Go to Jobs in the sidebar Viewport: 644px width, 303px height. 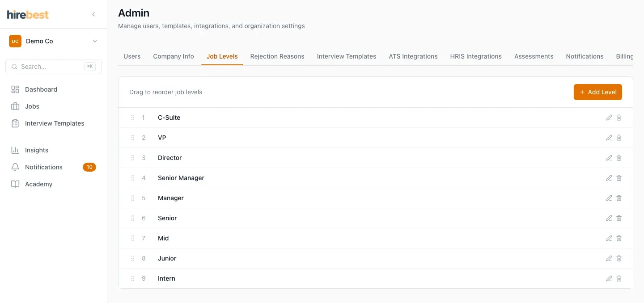54,106
